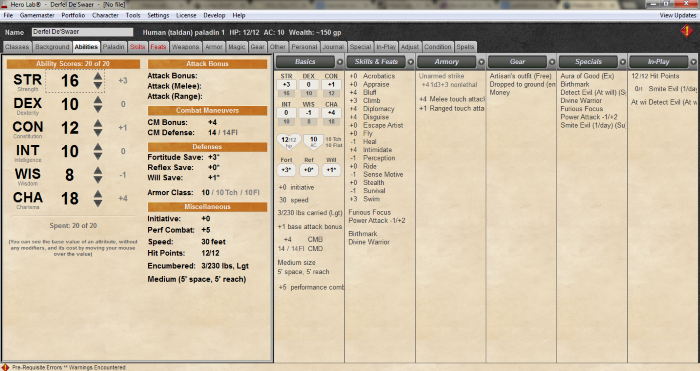Decrease INT score with down arrow
The image size is (700, 371).
tap(98, 156)
